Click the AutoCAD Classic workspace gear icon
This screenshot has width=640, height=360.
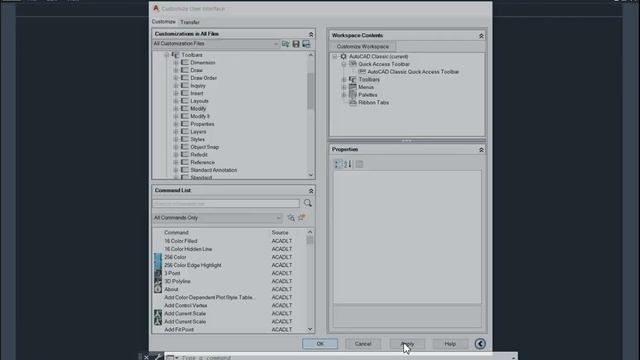(x=343, y=56)
